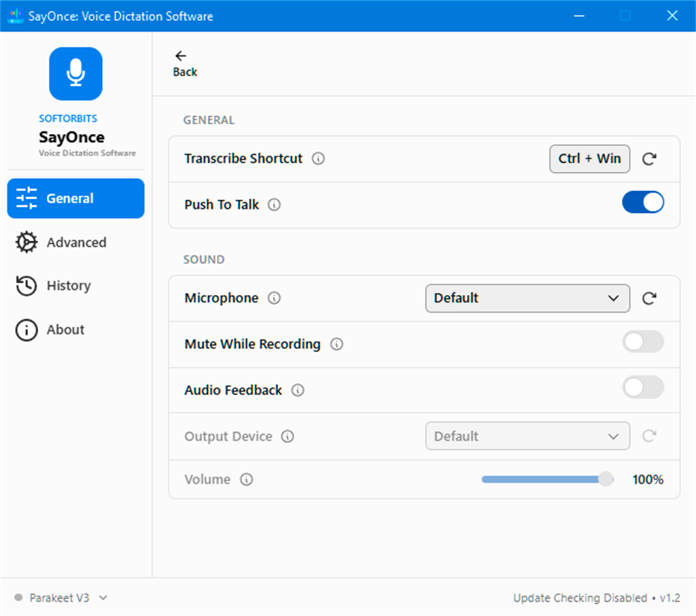Click the SayOnce product name text
Viewport: 696px width, 616px height.
click(72, 137)
